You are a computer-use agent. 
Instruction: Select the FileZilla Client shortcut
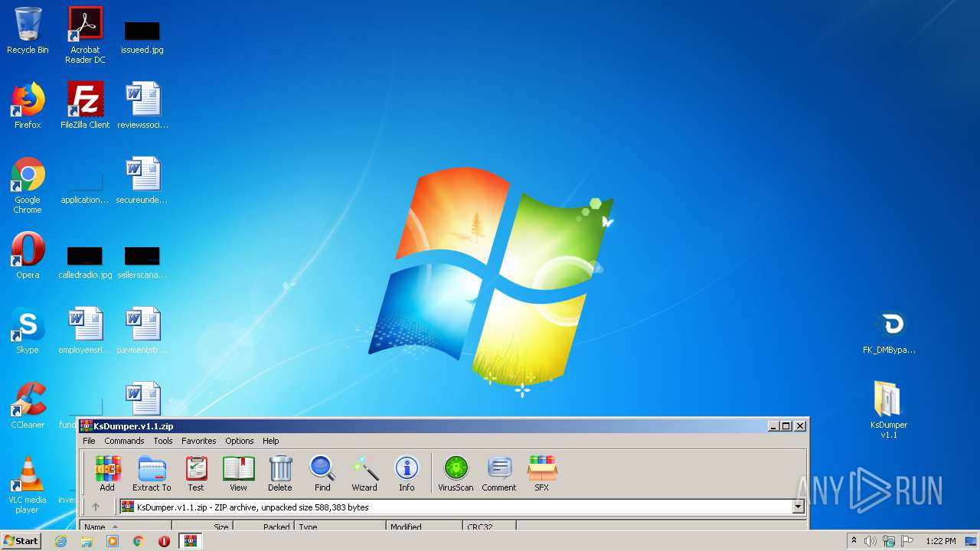85,106
